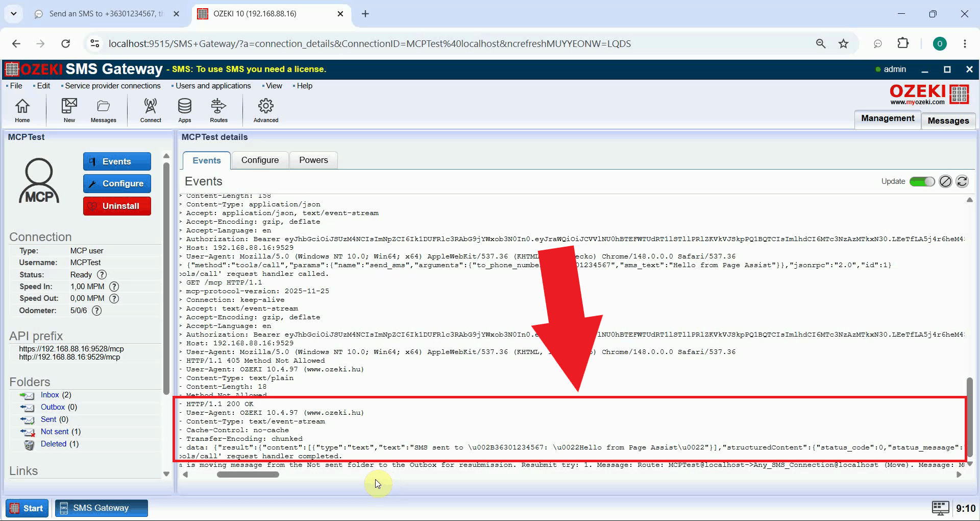Select the Events tab

207,160
